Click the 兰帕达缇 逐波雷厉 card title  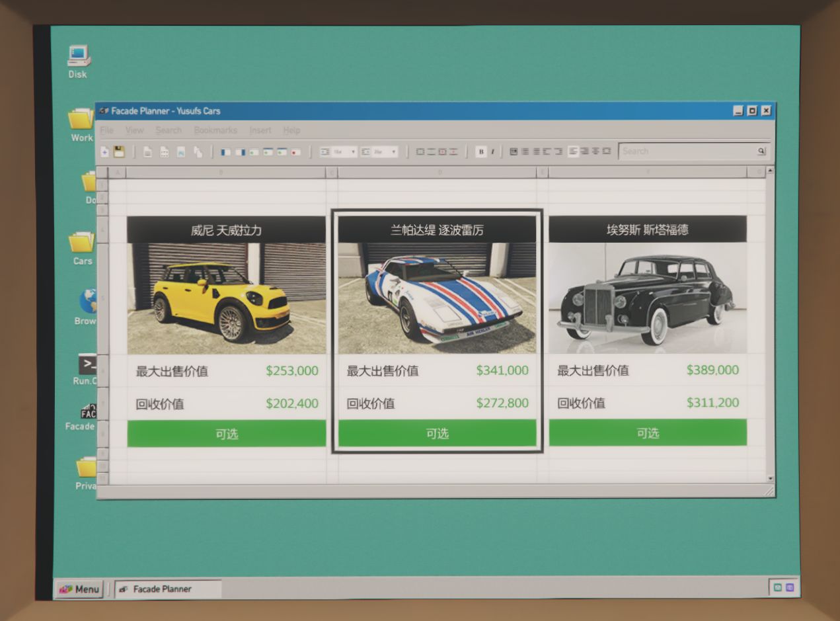[x=437, y=229]
